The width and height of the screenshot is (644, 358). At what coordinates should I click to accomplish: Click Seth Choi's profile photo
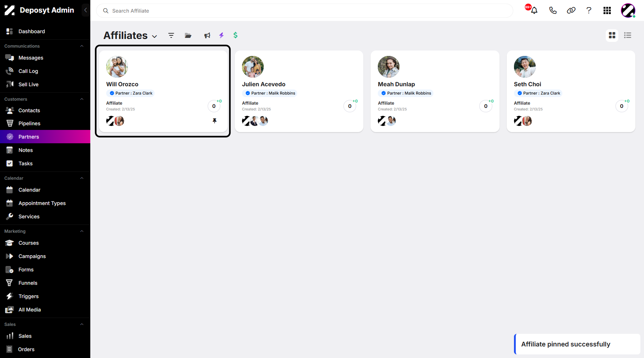525,67
